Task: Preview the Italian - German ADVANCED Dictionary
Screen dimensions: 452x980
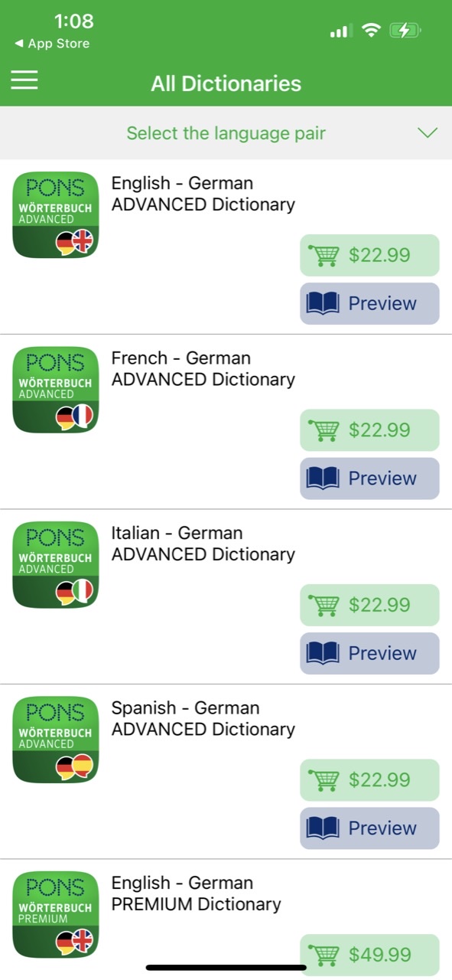Action: pos(369,653)
